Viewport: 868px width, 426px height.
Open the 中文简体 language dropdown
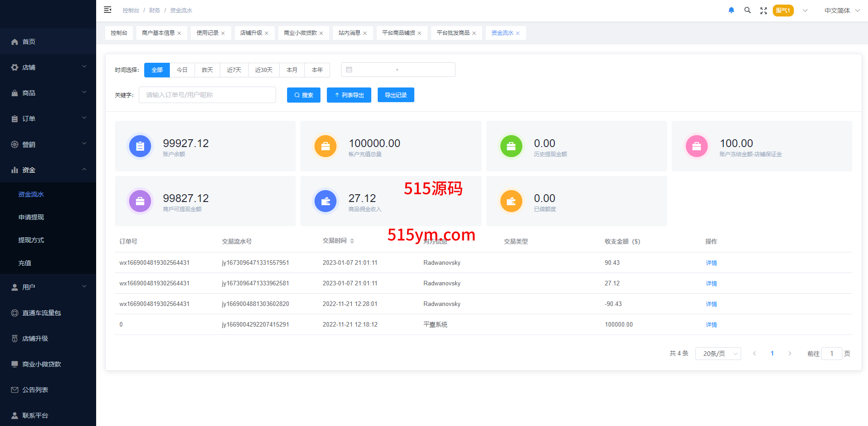841,11
